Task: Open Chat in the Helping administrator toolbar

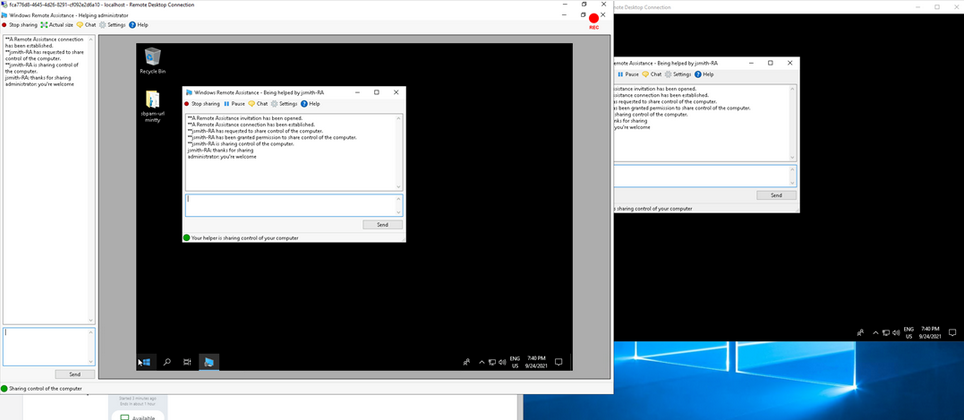Action: click(x=86, y=25)
